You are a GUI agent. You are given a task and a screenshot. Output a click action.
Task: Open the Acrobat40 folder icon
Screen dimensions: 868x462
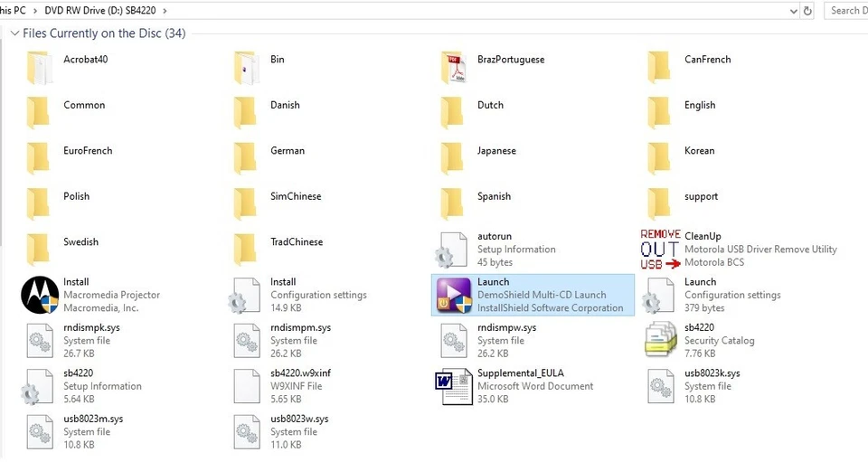39,68
